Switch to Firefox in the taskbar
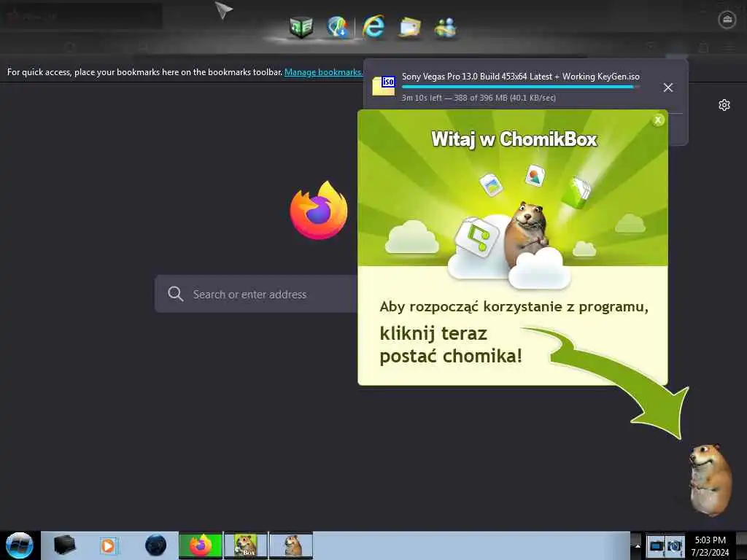The width and height of the screenshot is (747, 560). [x=201, y=545]
